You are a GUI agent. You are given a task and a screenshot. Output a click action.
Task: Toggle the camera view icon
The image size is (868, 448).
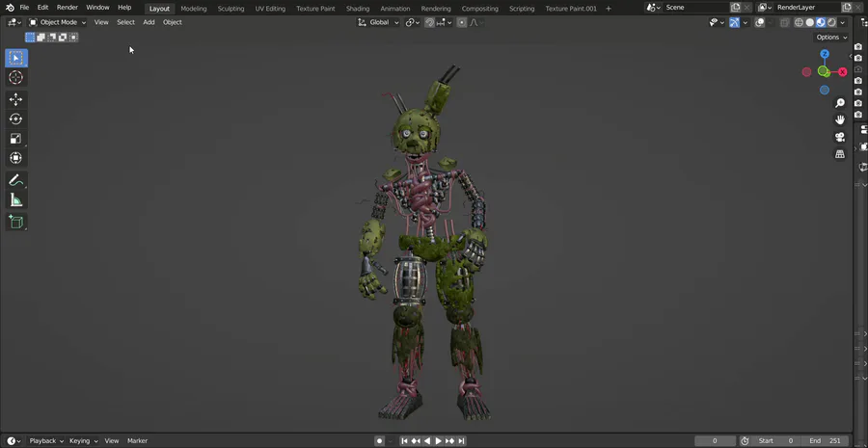coord(840,137)
